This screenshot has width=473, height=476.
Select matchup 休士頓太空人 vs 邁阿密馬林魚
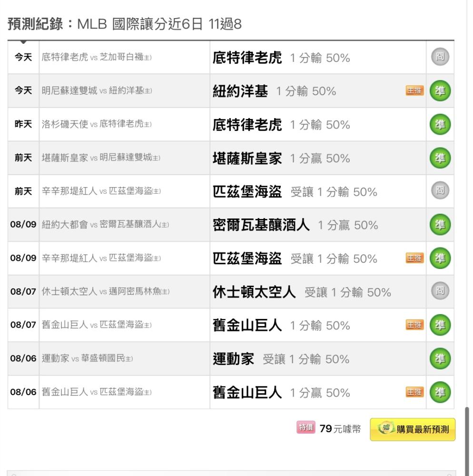pos(106,291)
